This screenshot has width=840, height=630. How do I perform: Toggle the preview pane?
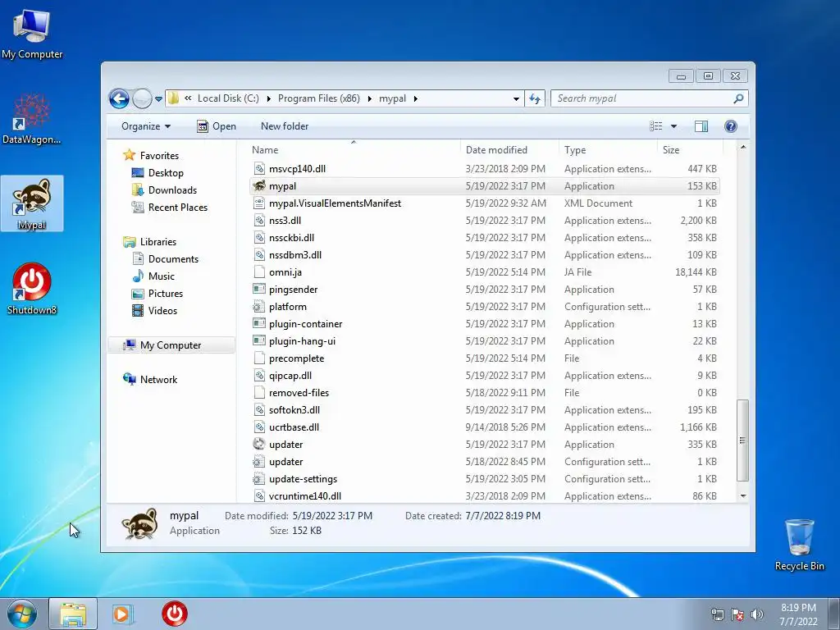point(701,126)
